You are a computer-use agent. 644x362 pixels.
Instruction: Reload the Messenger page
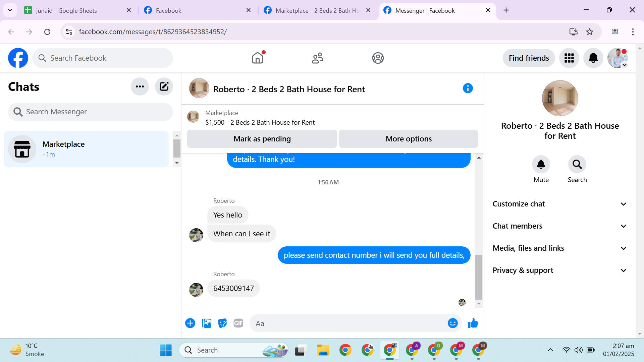tap(47, 32)
